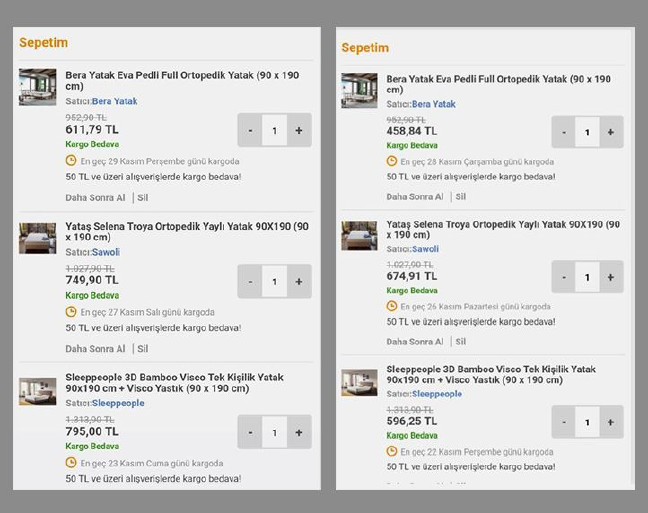
Task: Click Daha Sonra Al under the 674,91 TL item
Action: pos(416,342)
